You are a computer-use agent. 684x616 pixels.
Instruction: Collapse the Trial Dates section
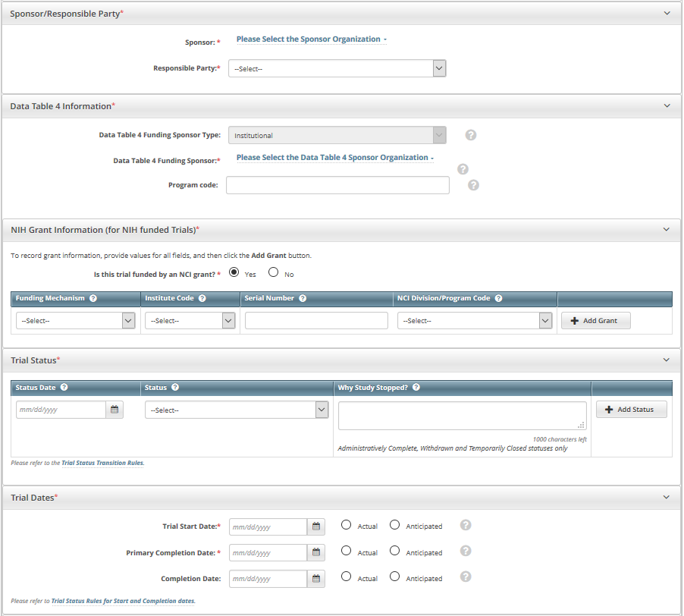(666, 497)
